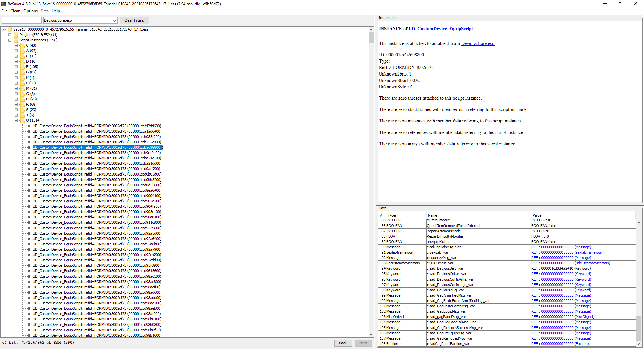Click the bullet icon of instance 000001cbf42dd600

point(29,126)
